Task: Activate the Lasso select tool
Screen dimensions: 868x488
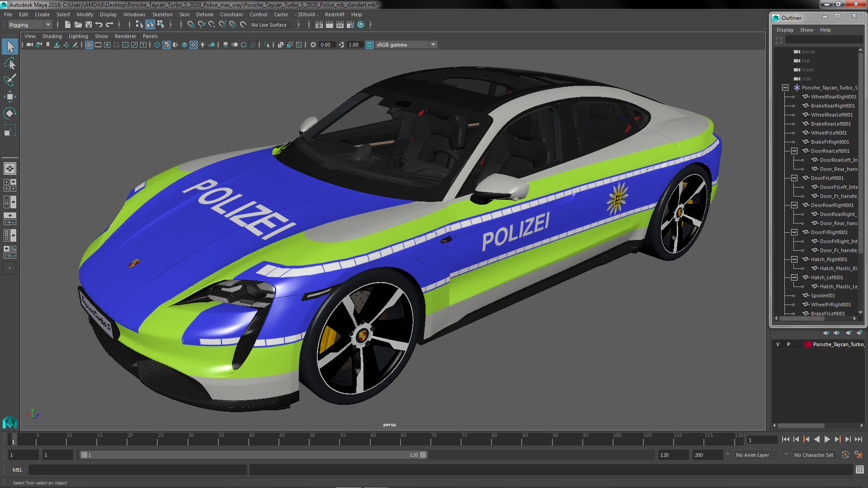Action: (x=10, y=63)
